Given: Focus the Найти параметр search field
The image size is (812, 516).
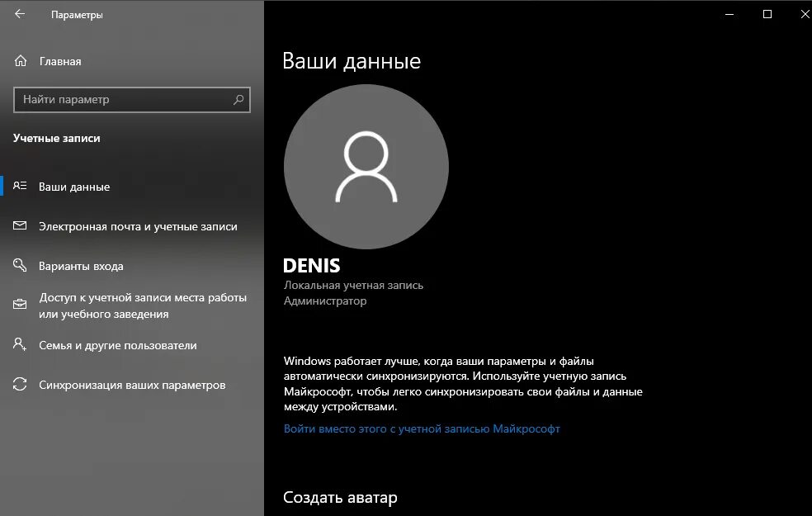Looking at the screenshot, I should point(131,99).
